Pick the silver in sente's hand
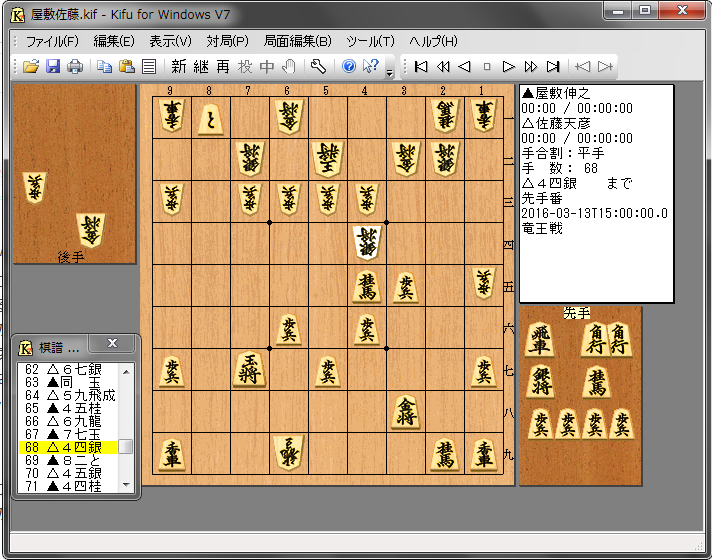The width and height of the screenshot is (712, 560). (541, 381)
